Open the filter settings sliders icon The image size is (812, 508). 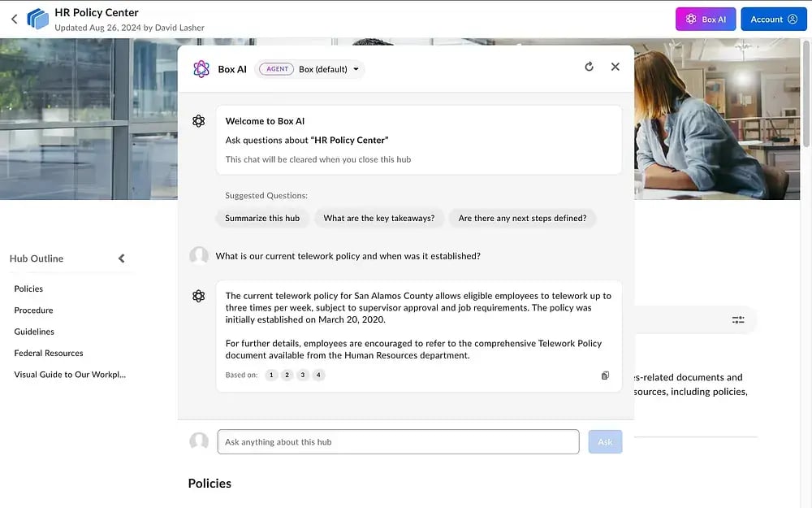(x=738, y=319)
